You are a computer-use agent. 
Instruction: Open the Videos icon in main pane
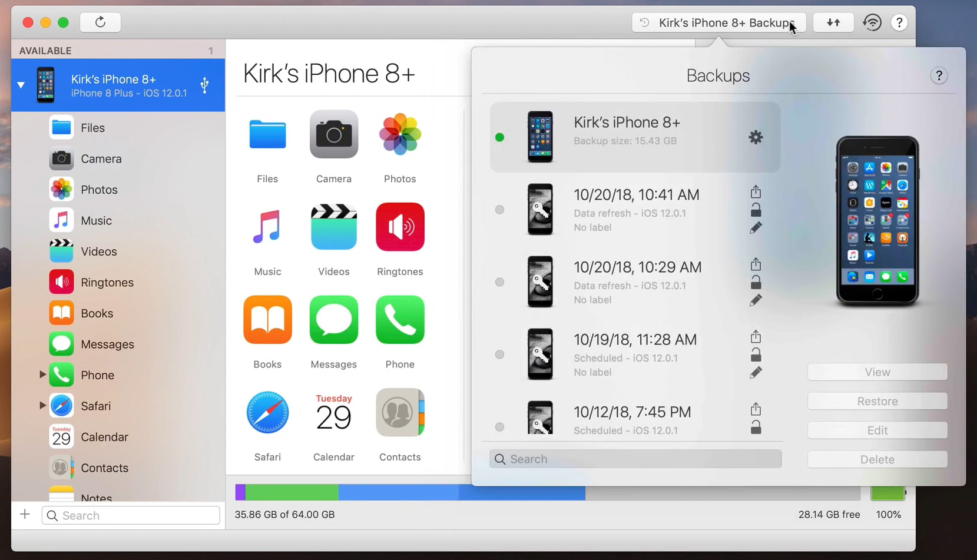pyautogui.click(x=334, y=227)
